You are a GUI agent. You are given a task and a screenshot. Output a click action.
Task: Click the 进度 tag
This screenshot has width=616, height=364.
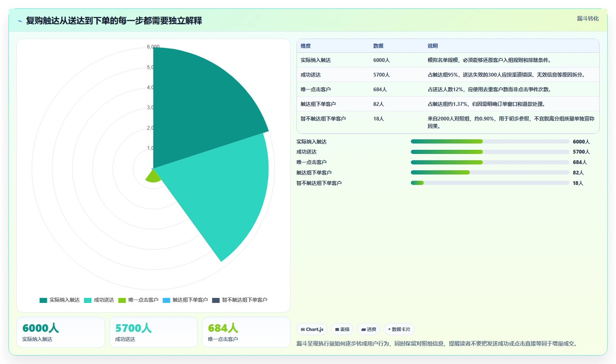click(x=369, y=329)
